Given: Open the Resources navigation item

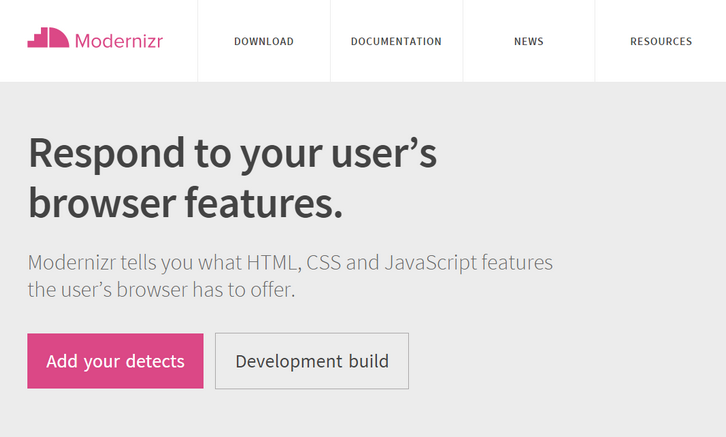Looking at the screenshot, I should tap(661, 42).
